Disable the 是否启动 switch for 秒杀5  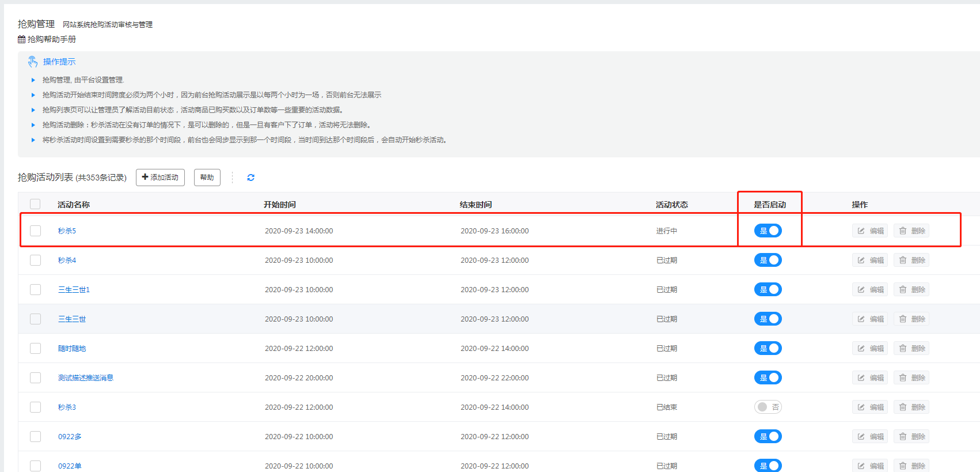[x=768, y=231]
